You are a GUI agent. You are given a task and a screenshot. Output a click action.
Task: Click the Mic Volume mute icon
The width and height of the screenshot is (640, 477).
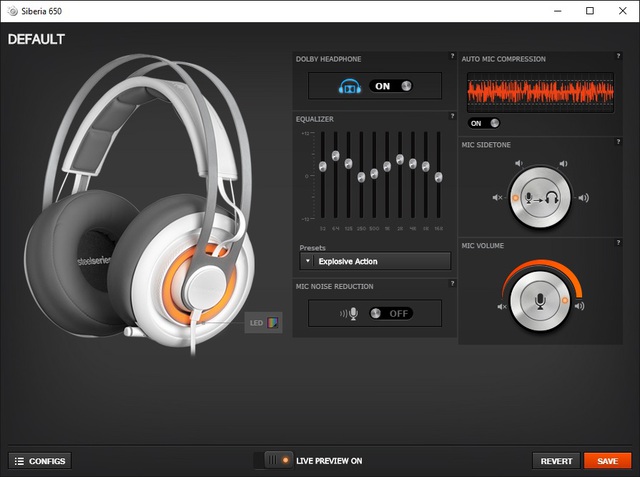click(502, 306)
